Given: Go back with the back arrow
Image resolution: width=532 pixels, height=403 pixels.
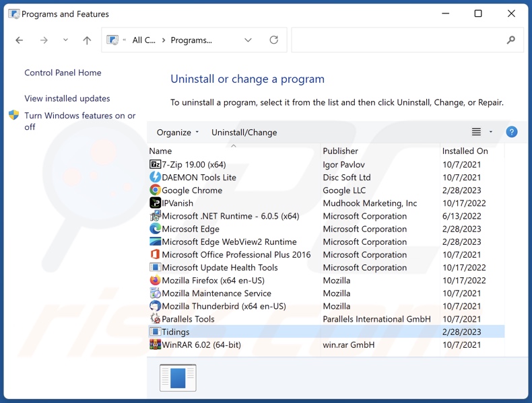Looking at the screenshot, I should 20,40.
